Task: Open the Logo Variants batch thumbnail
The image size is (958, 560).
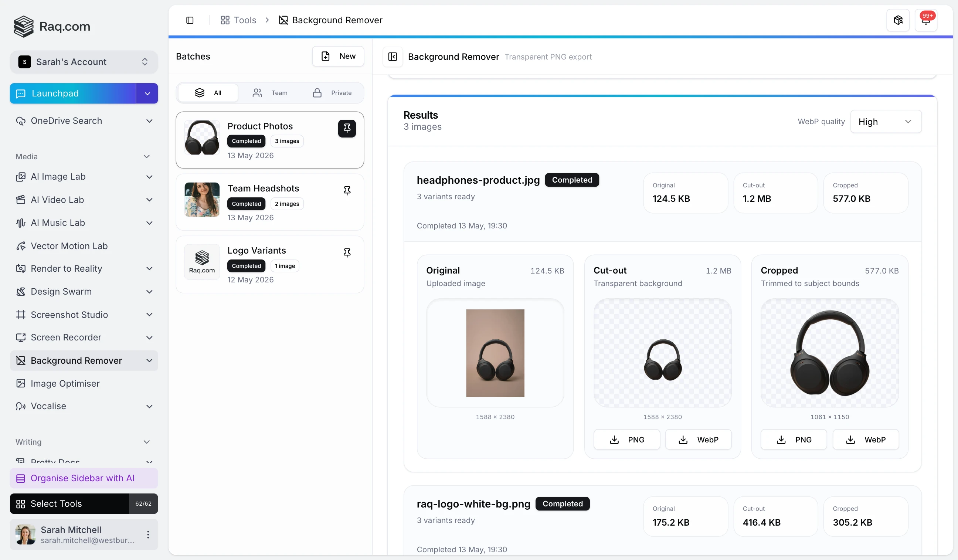Action: click(x=202, y=262)
